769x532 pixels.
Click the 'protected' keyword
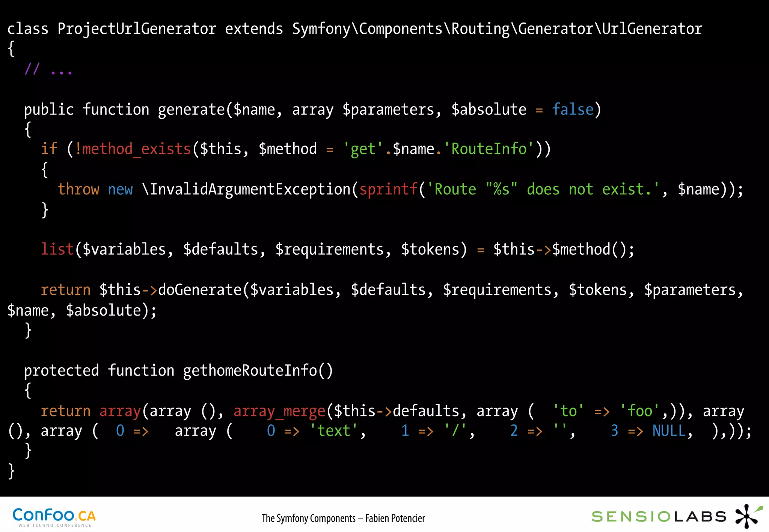click(x=62, y=371)
